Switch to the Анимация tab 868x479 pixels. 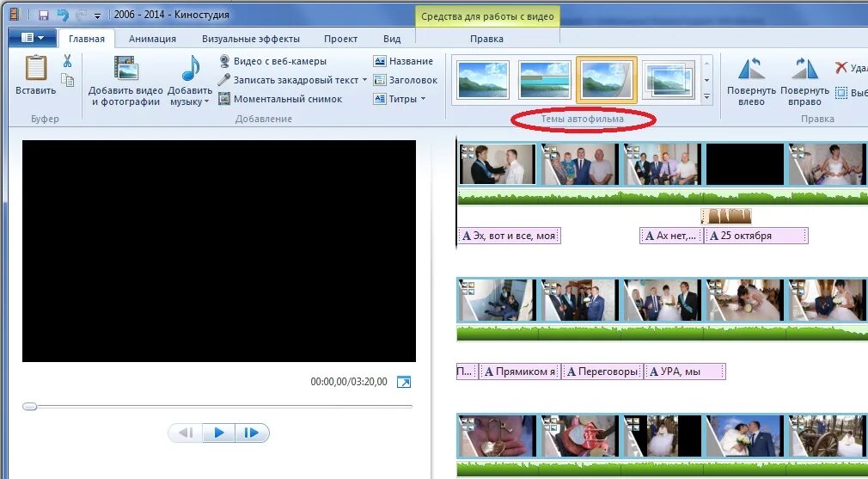click(152, 39)
